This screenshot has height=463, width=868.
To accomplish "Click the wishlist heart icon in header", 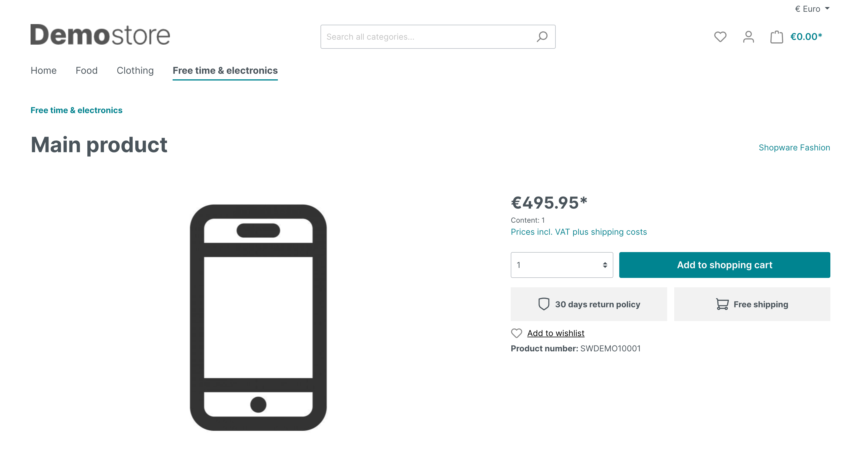I will pos(720,36).
